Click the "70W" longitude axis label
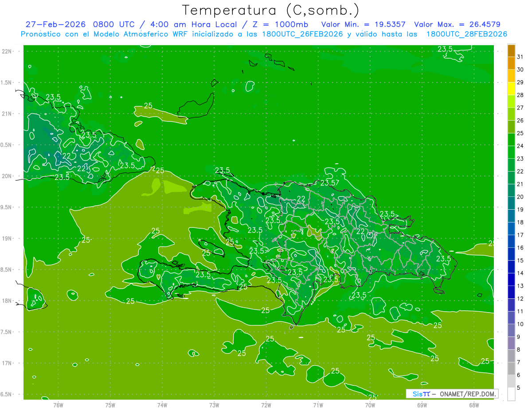This screenshot has width=532, height=411. pos(370,405)
